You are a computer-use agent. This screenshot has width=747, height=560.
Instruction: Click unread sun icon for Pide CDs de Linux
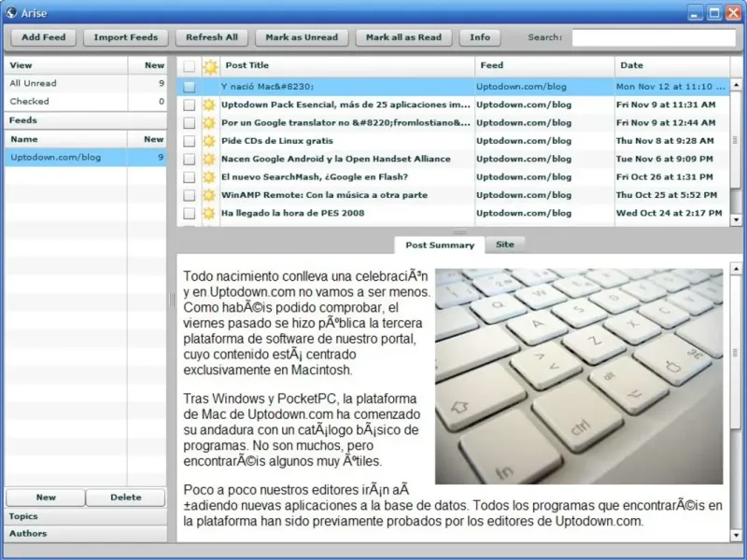pyautogui.click(x=209, y=141)
